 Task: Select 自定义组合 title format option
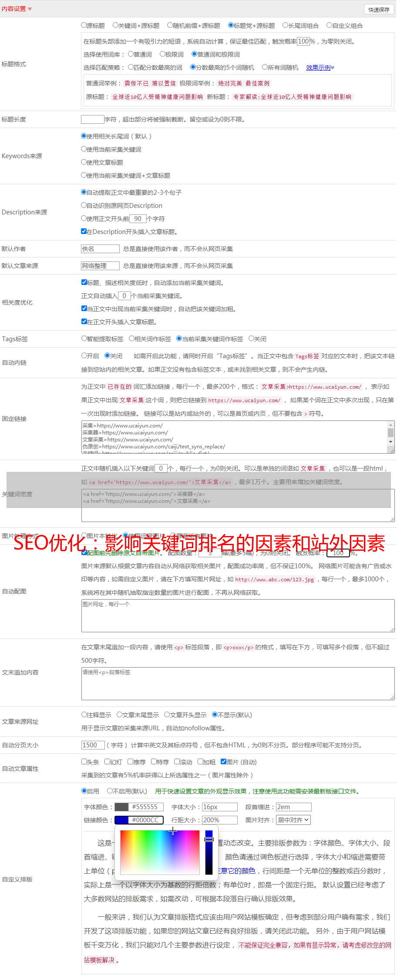click(x=330, y=25)
